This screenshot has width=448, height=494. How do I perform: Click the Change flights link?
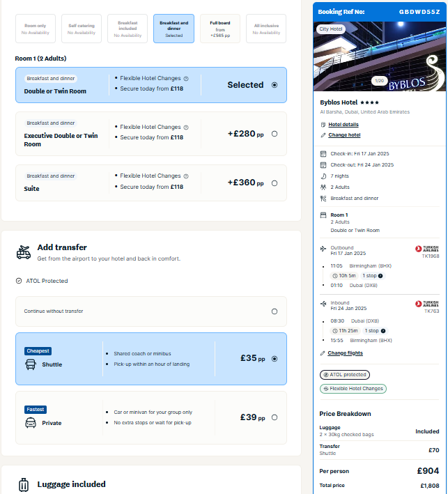click(x=345, y=353)
